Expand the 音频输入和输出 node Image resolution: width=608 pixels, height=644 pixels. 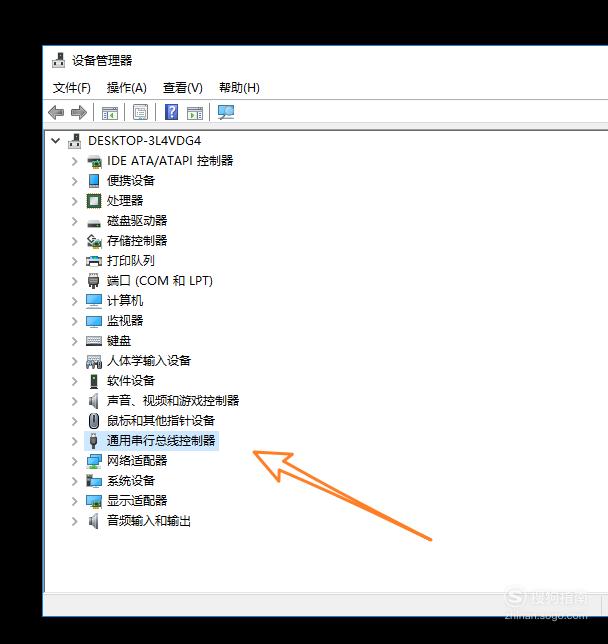74,521
